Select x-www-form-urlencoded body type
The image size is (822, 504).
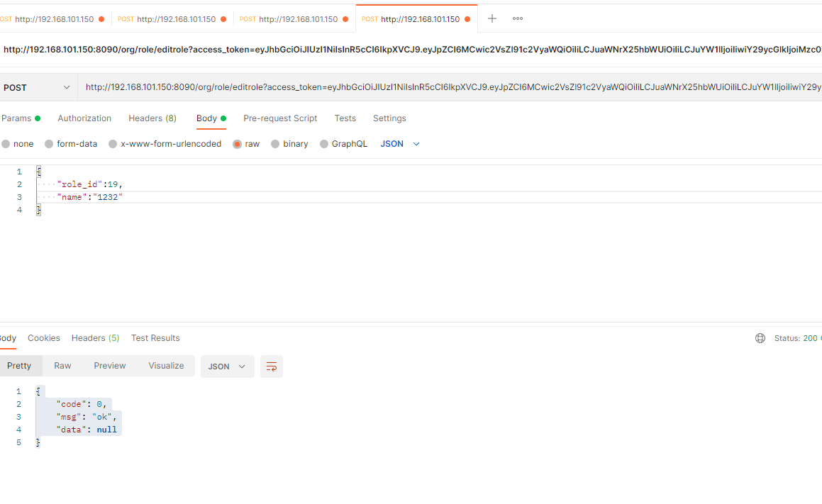click(x=165, y=144)
